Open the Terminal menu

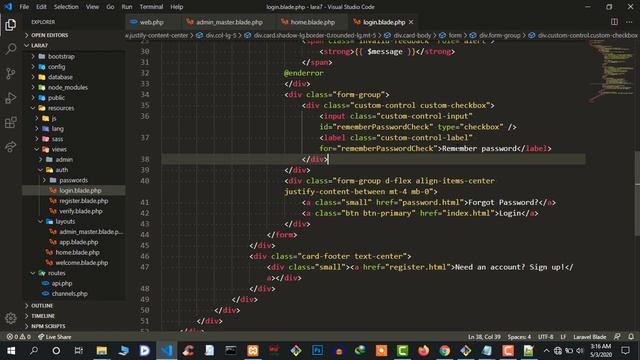click(x=151, y=7)
